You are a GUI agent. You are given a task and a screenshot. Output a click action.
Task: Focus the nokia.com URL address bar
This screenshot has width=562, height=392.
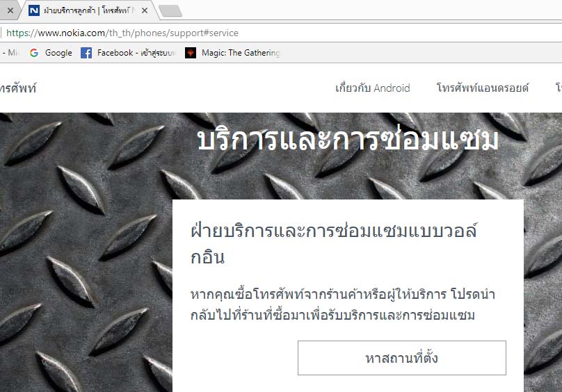click(281, 33)
